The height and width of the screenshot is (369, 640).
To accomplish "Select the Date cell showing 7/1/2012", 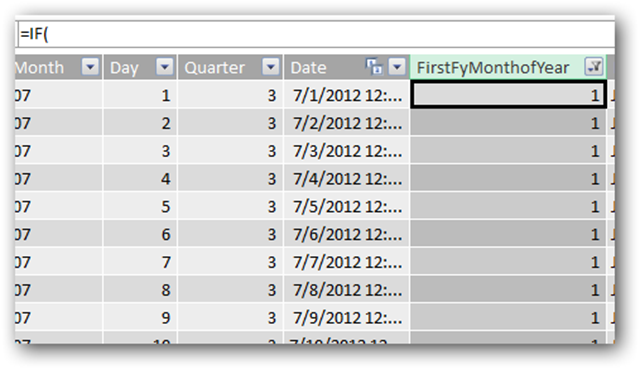I will (347, 96).
